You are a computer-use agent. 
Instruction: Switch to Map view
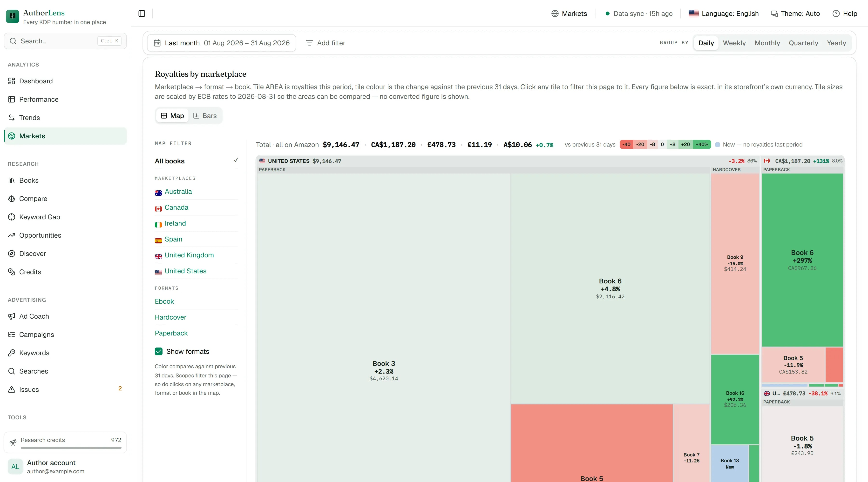click(x=172, y=115)
